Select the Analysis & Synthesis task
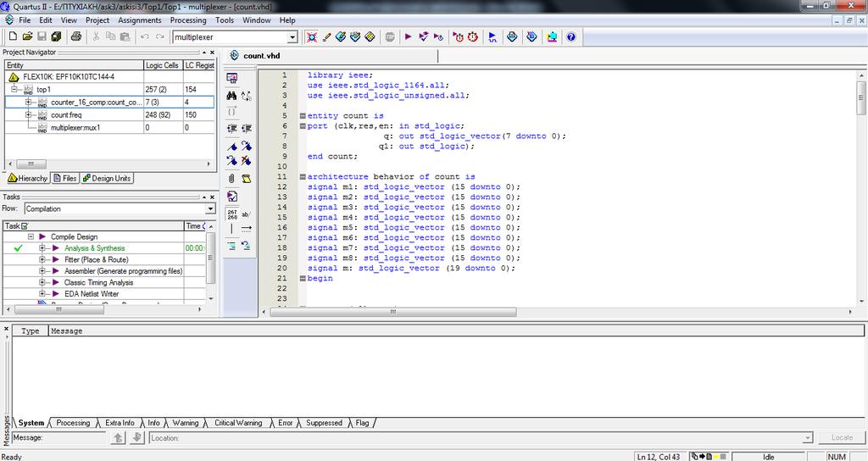 (x=94, y=248)
